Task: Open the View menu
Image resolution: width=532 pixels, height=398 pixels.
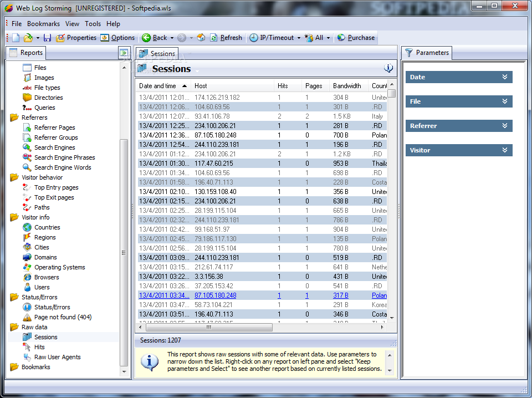Action: (x=72, y=24)
